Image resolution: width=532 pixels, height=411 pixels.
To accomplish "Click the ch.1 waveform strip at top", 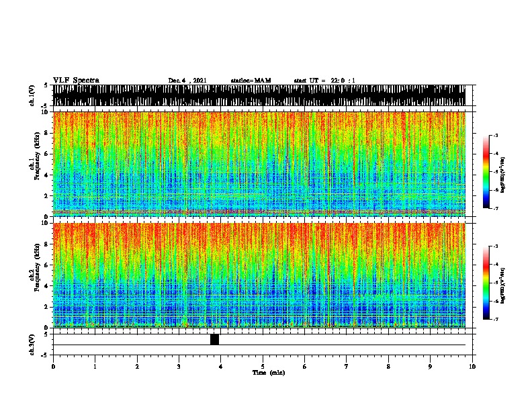I will (x=259, y=95).
